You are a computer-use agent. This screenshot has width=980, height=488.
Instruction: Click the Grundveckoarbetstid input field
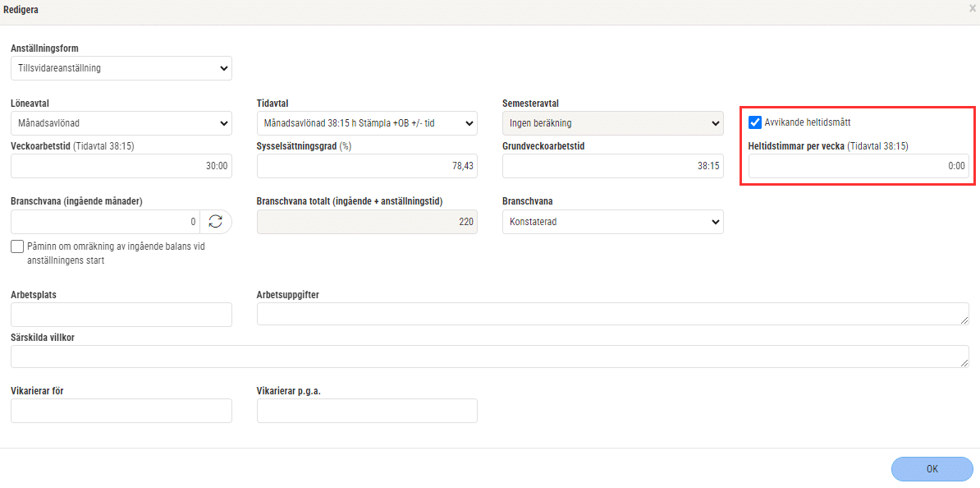click(x=612, y=167)
